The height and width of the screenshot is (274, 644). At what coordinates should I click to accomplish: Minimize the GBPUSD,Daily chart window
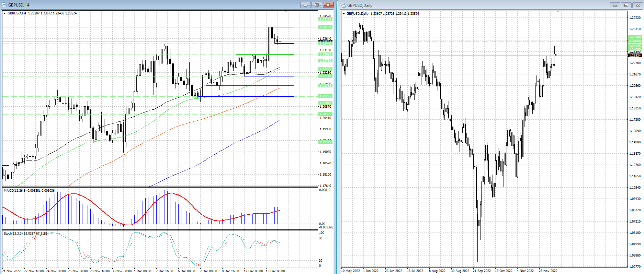pyautogui.click(x=615, y=5)
